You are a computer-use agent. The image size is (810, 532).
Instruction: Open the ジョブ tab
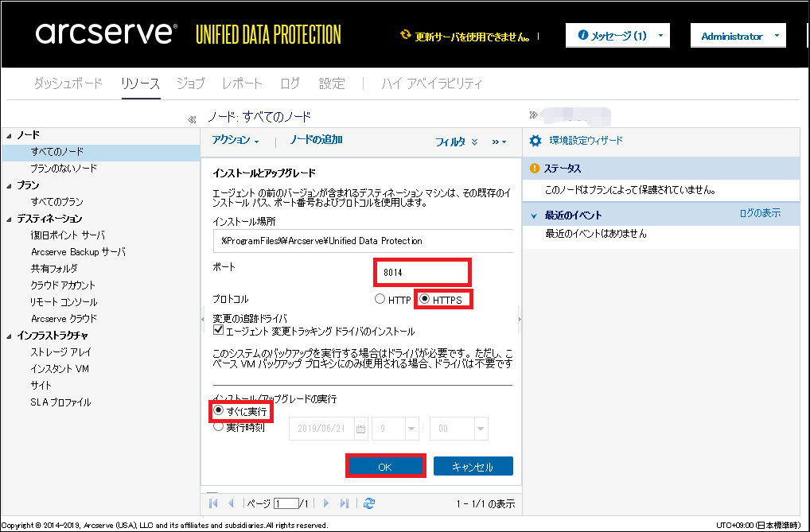(191, 83)
